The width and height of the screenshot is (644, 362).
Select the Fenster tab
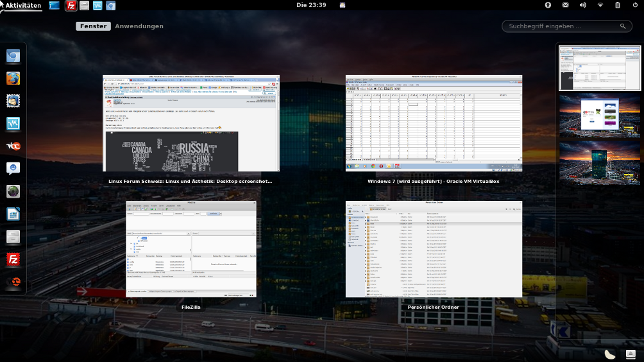[94, 26]
